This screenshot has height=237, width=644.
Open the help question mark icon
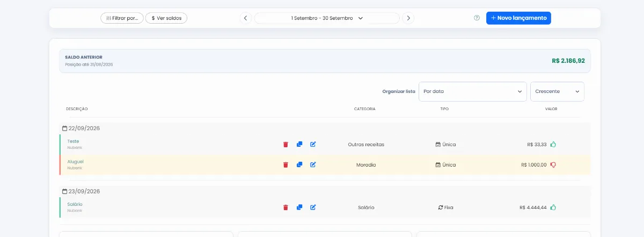477,18
